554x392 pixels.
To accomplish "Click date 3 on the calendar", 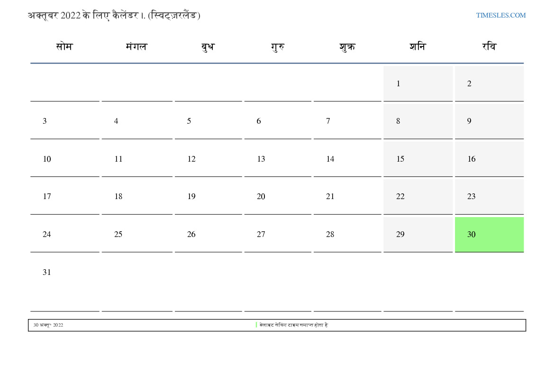I will click(45, 121).
